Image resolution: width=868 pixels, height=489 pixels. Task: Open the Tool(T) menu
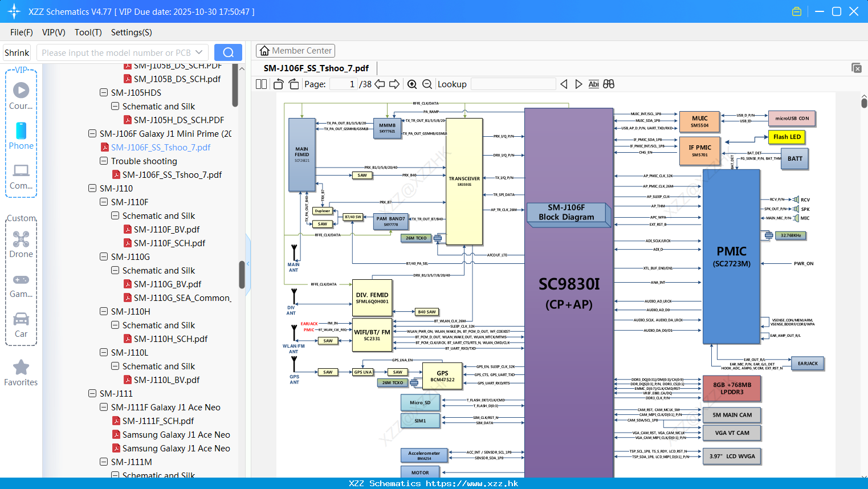click(x=88, y=32)
